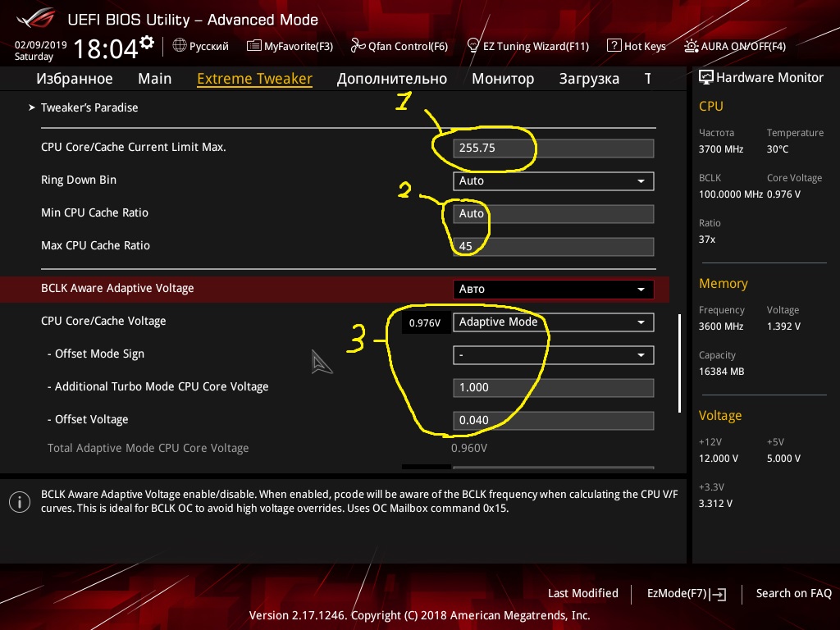Edit CPU Core/Cache Current Limit Max value
The image size is (840, 630).
(554, 148)
